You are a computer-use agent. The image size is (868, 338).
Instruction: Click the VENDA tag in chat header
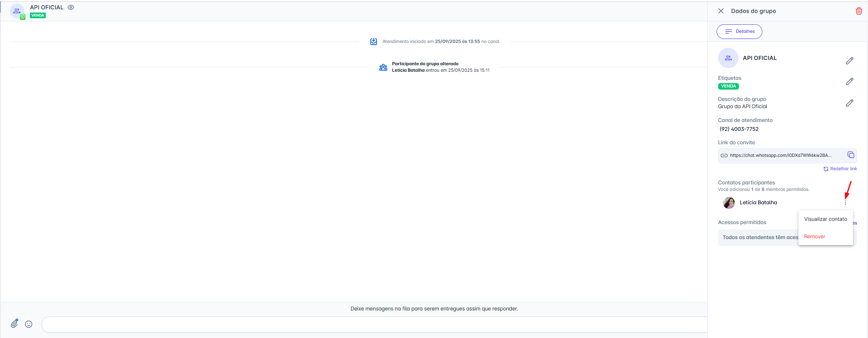pyautogui.click(x=38, y=15)
